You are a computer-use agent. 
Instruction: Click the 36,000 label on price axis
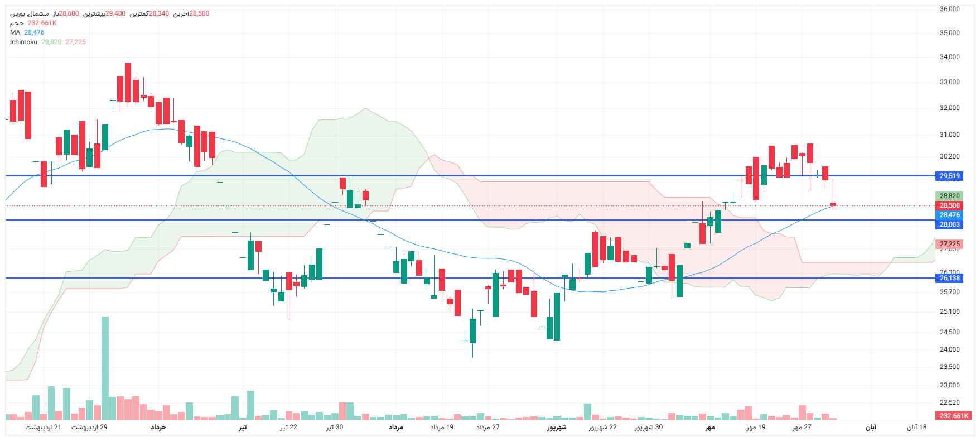point(949,9)
